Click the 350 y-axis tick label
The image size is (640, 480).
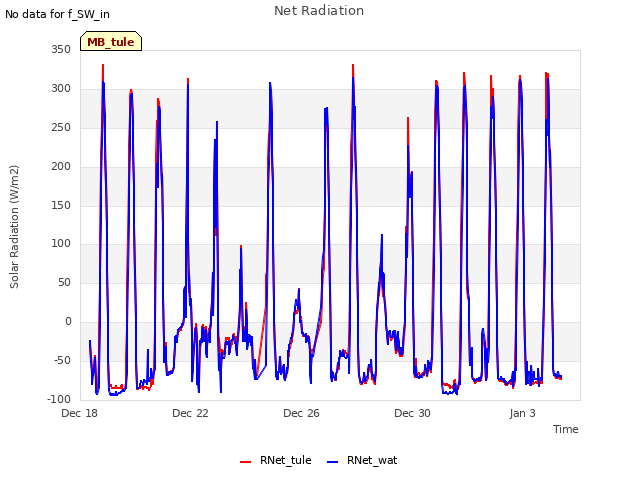click(x=61, y=49)
